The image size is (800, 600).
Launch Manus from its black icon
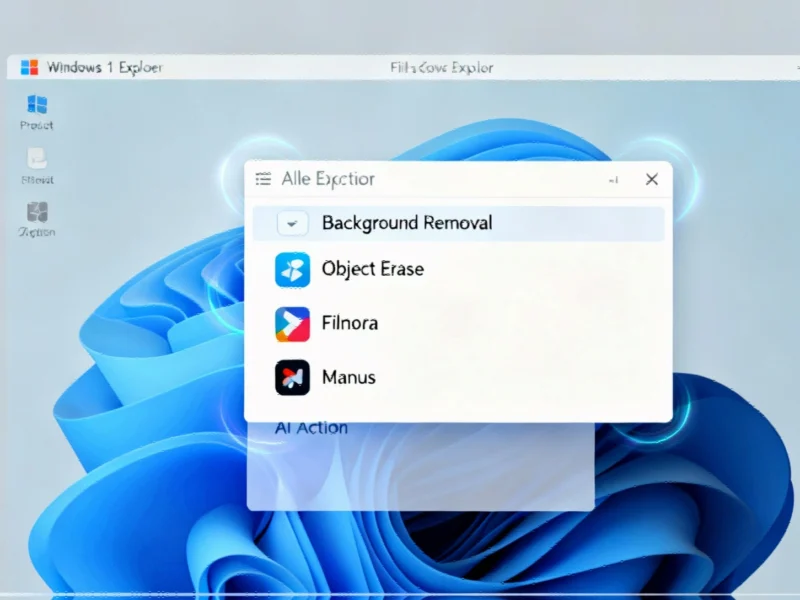pyautogui.click(x=292, y=378)
